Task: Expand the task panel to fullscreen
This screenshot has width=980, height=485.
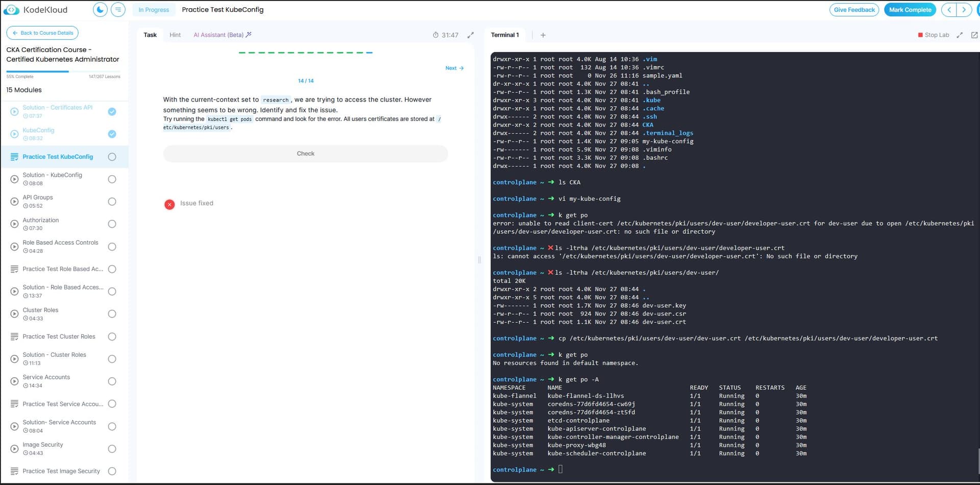Action: [471, 35]
